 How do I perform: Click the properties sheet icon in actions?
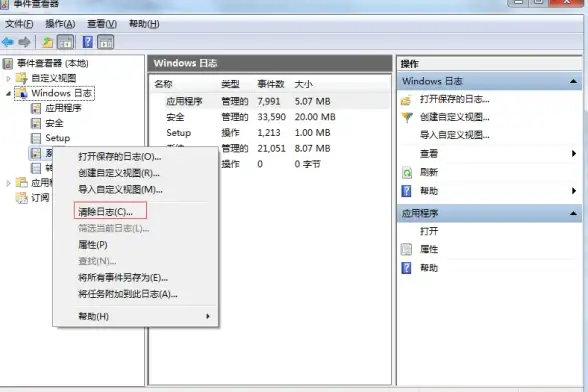coord(406,249)
